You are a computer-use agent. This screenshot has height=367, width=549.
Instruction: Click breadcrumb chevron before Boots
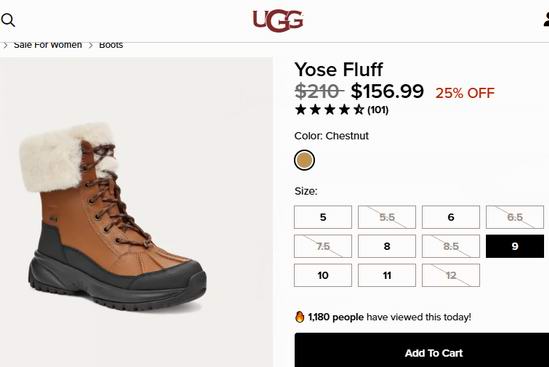91,45
